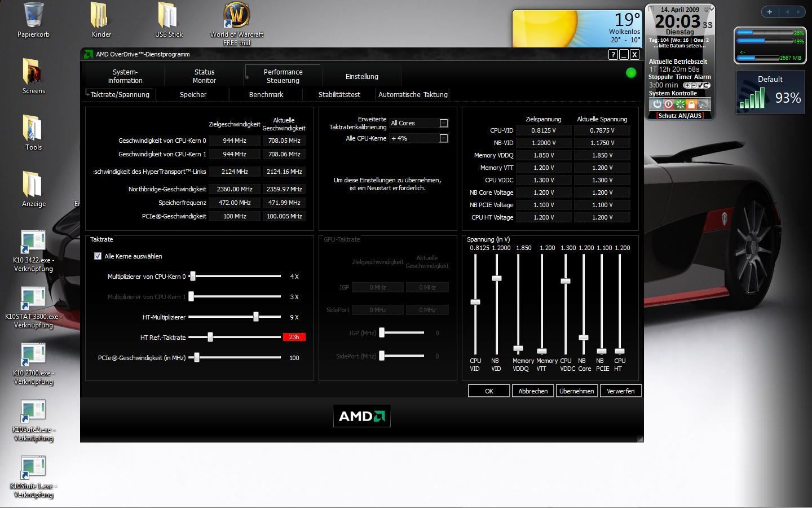This screenshot has width=812, height=508.
Task: Click the PCIe-Geschwindigkeit slider handle
Action: pos(197,357)
